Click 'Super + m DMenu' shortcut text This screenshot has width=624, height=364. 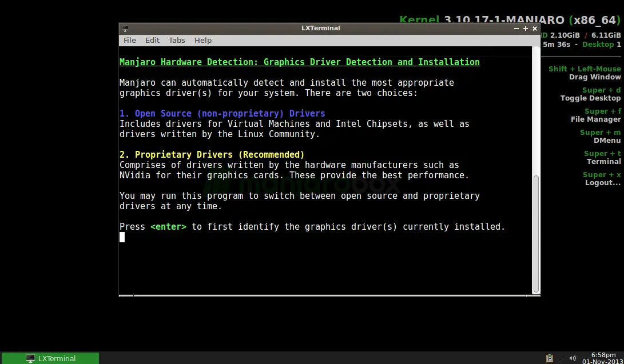point(600,137)
